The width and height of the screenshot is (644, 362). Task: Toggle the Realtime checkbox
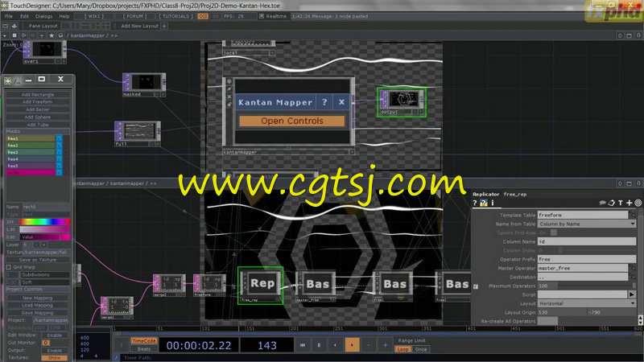click(261, 16)
